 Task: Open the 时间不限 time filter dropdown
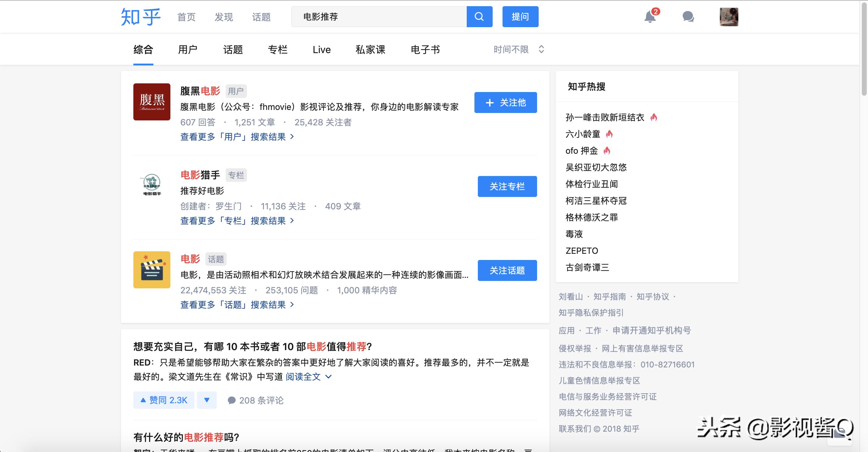point(518,49)
